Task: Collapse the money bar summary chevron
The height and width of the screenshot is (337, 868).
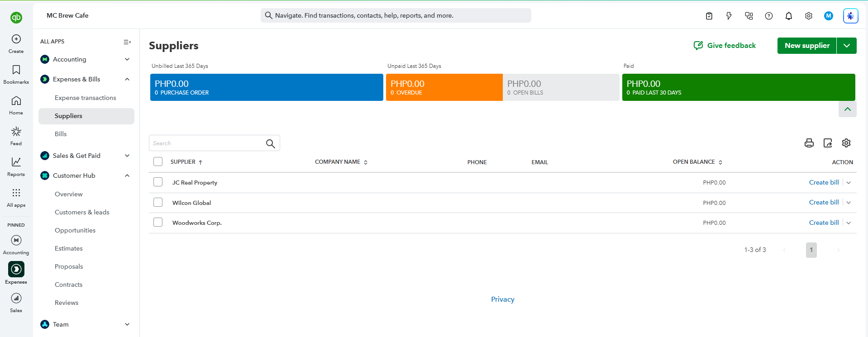Action: point(848,109)
